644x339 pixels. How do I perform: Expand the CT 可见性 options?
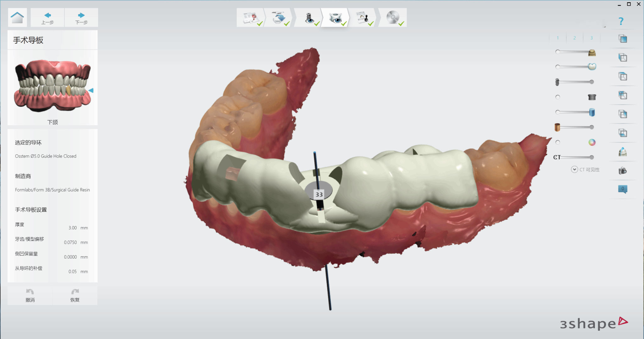pos(574,169)
